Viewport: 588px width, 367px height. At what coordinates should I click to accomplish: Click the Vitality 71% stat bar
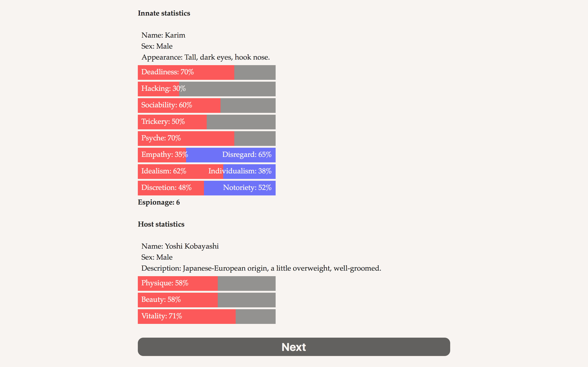click(x=206, y=316)
